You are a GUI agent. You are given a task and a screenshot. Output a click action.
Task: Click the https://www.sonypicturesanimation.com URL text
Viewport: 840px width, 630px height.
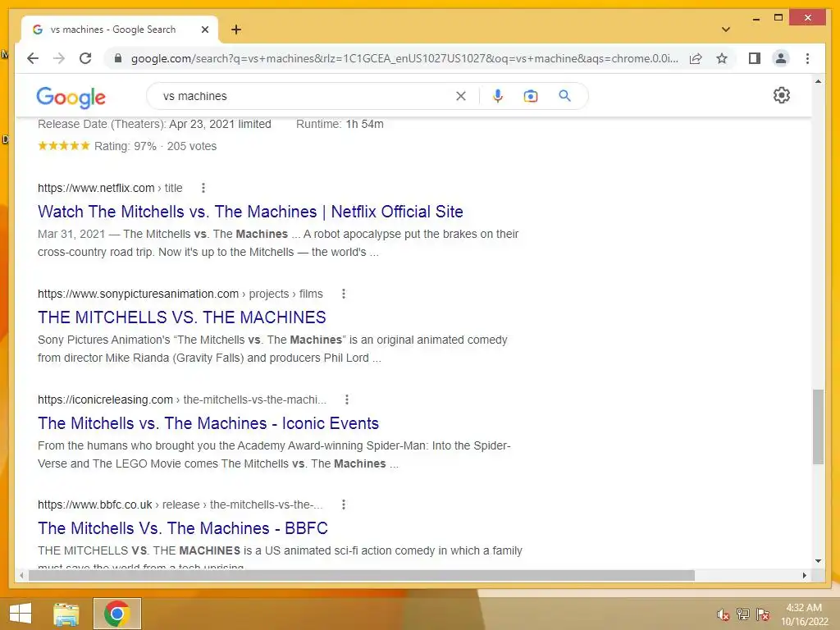point(138,294)
